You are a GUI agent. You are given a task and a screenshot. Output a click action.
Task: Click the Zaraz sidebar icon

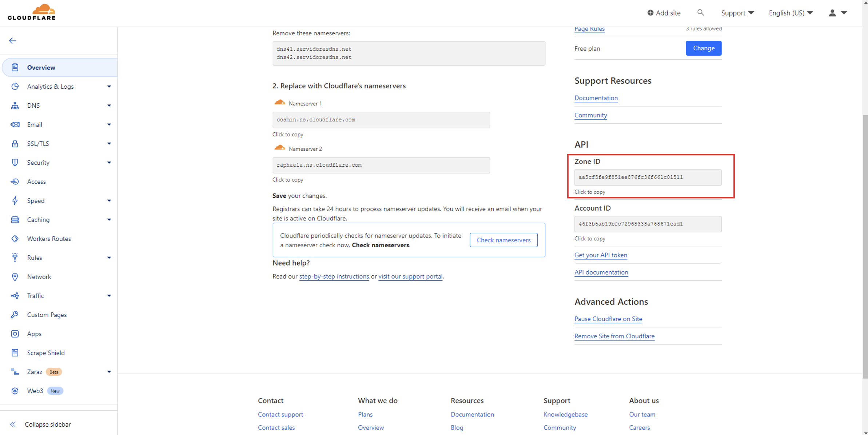[x=15, y=372]
